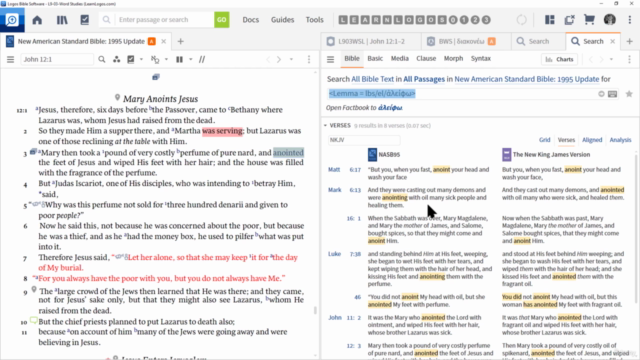640x360 pixels.
Task: Switch to the BWS Bible Word Study tab
Action: click(x=461, y=41)
